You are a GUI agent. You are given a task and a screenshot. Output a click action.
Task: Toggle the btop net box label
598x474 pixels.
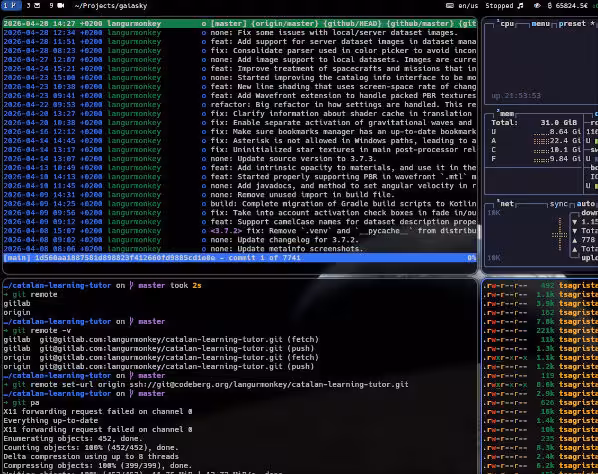[x=507, y=204]
